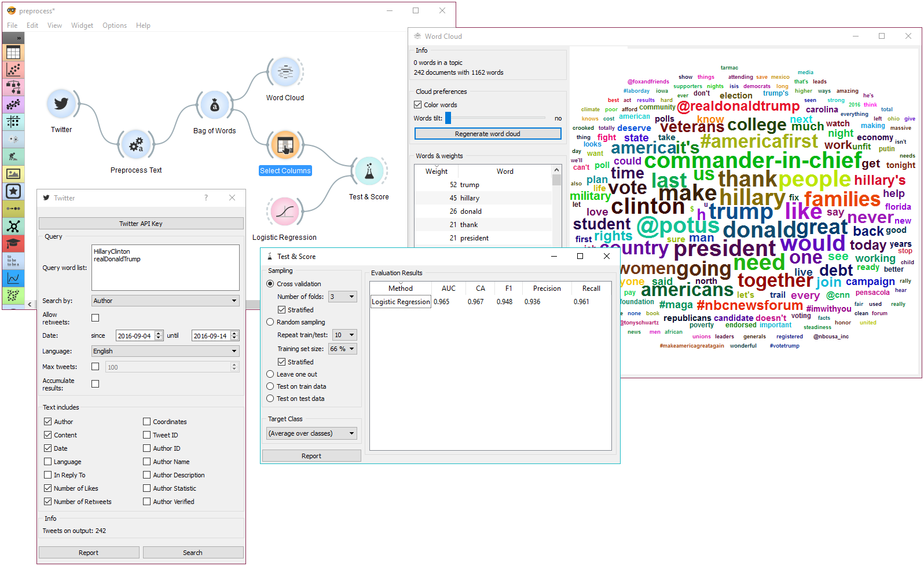Open the Target Class average dropdown
Image resolution: width=924 pixels, height=566 pixels.
(311, 433)
